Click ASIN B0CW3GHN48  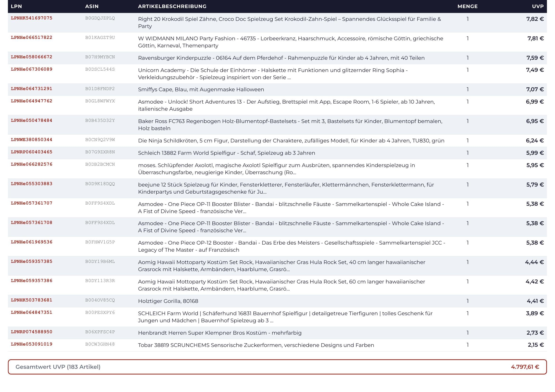pyautogui.click(x=100, y=344)
